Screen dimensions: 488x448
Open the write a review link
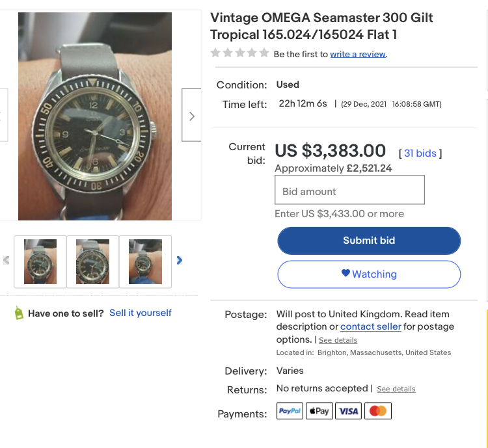click(x=358, y=54)
